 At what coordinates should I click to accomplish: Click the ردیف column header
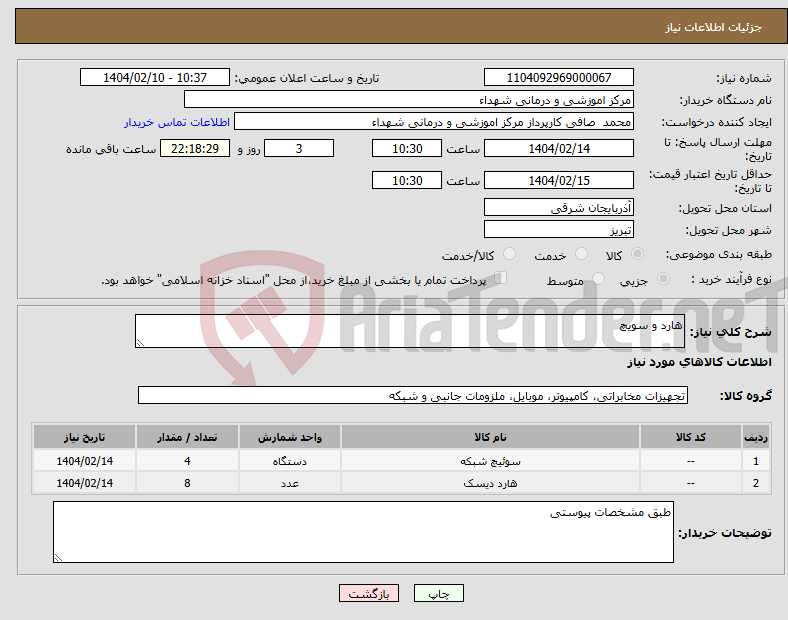coord(755,437)
